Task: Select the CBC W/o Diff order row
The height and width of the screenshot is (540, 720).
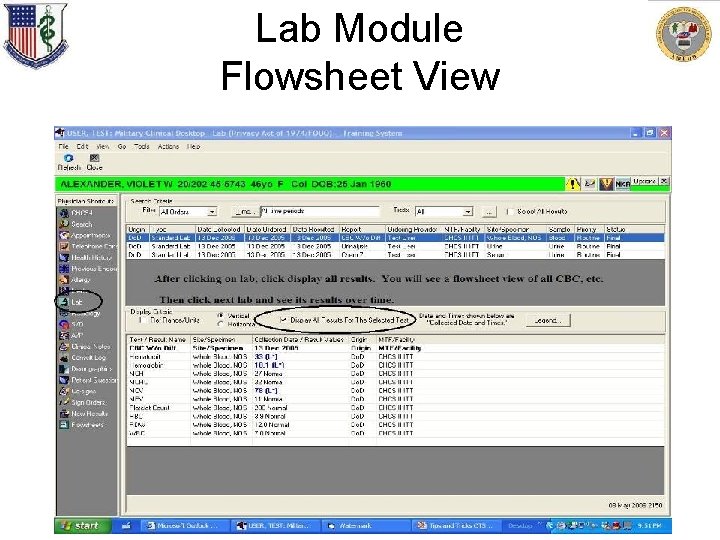Action: tap(395, 238)
